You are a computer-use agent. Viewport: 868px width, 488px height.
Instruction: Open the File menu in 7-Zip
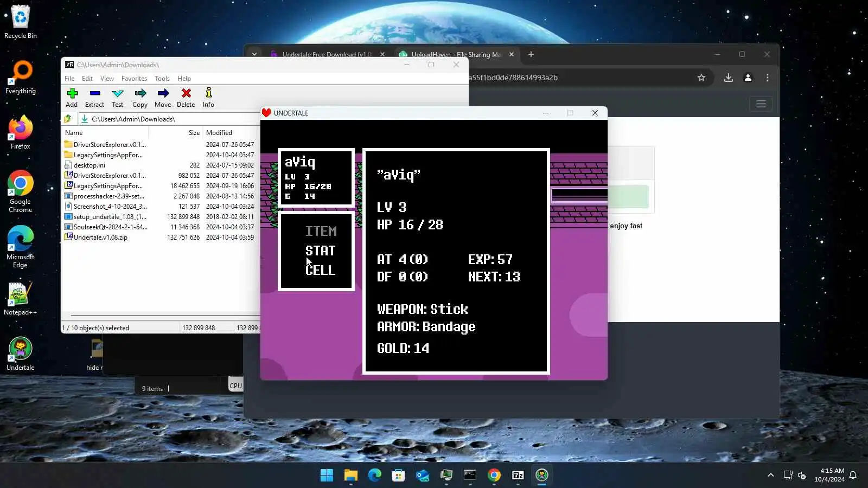point(69,79)
